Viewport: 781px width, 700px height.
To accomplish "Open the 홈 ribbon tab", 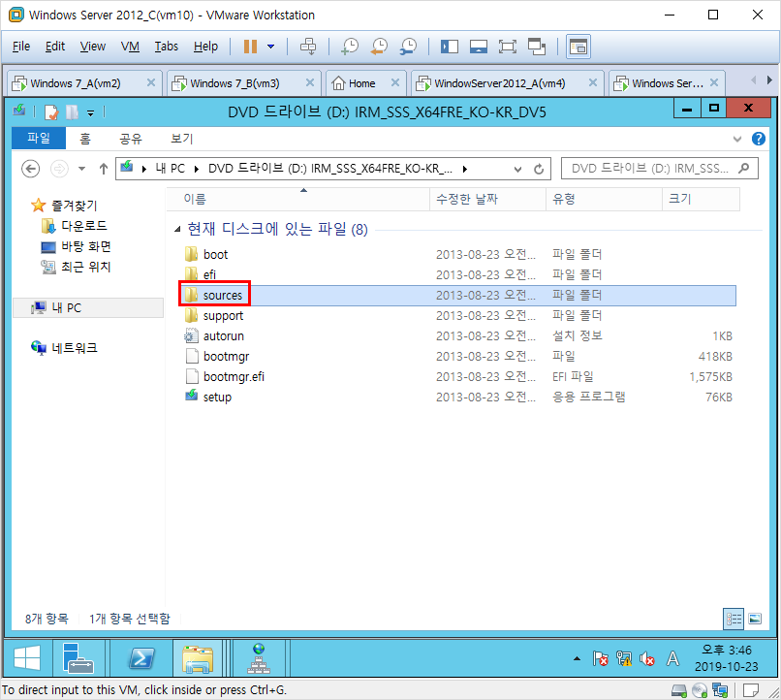I will point(85,139).
